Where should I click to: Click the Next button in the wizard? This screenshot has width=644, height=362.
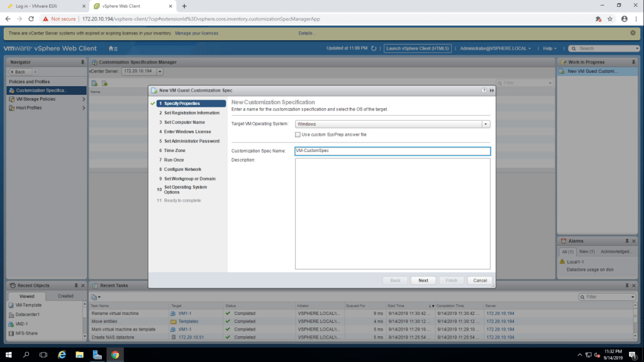423,280
